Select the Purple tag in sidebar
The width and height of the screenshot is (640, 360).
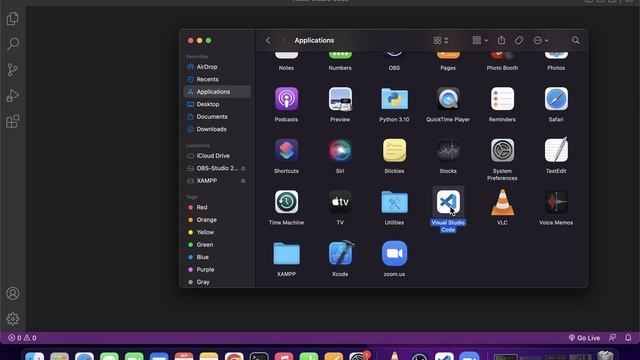point(217,269)
